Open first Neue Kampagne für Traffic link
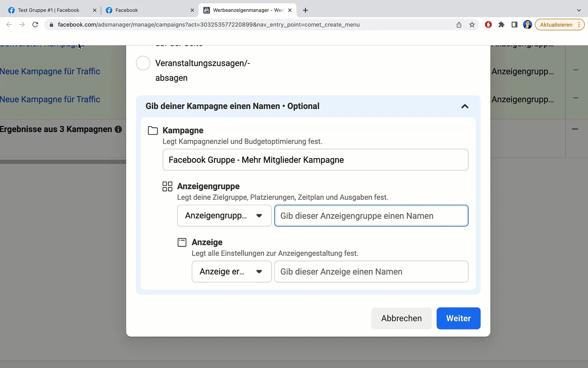 click(x=50, y=71)
